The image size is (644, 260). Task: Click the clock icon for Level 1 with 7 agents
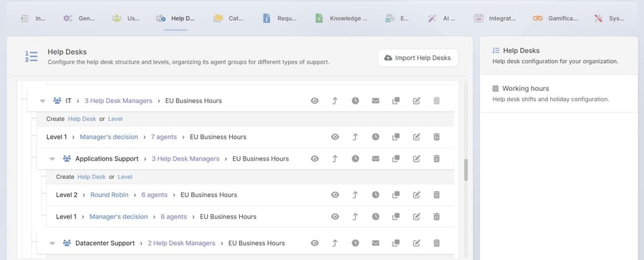coord(375,137)
